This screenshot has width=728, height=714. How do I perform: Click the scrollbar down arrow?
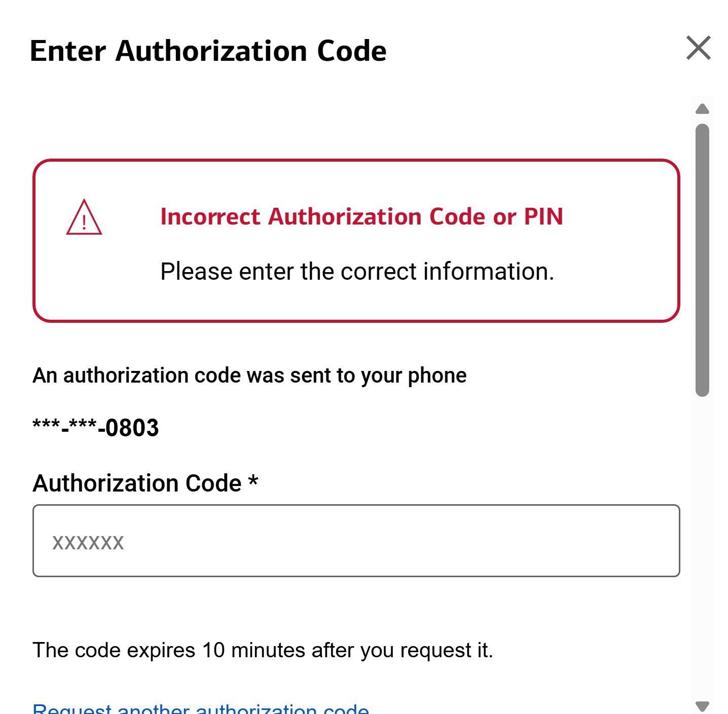(702, 706)
